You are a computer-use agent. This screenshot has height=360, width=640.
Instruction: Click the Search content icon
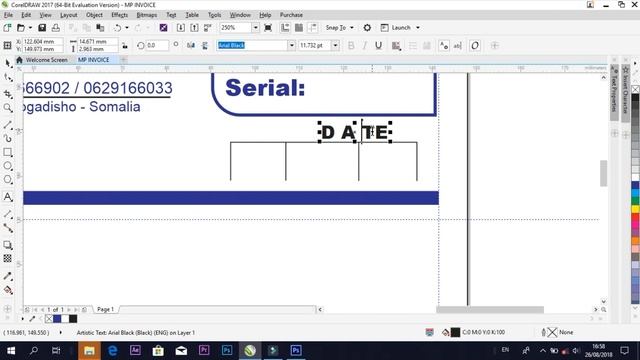[x=163, y=28]
